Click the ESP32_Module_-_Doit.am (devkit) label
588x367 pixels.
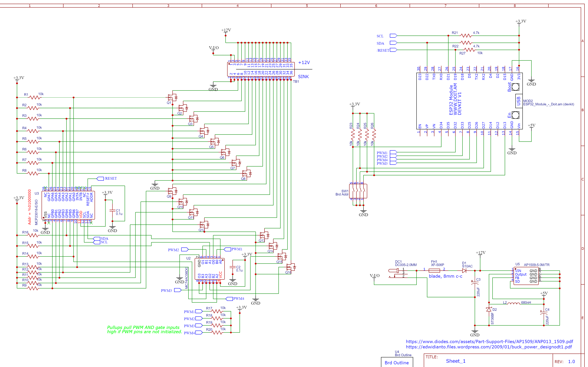coord(548,104)
